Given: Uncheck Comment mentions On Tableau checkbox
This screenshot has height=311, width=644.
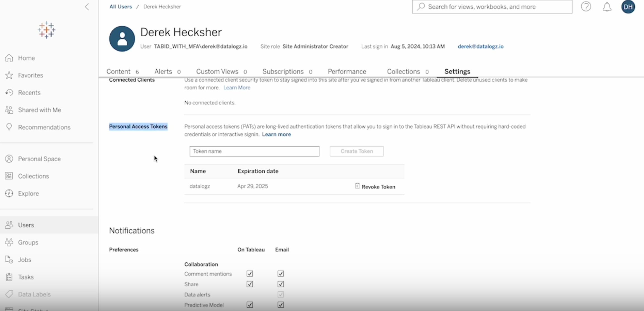Looking at the screenshot, I should (250, 274).
